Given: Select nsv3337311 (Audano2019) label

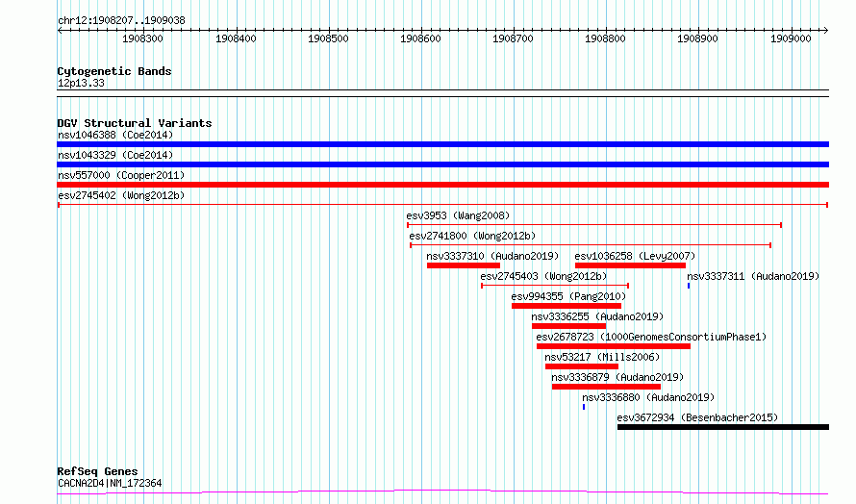Looking at the screenshot, I should (x=753, y=276).
